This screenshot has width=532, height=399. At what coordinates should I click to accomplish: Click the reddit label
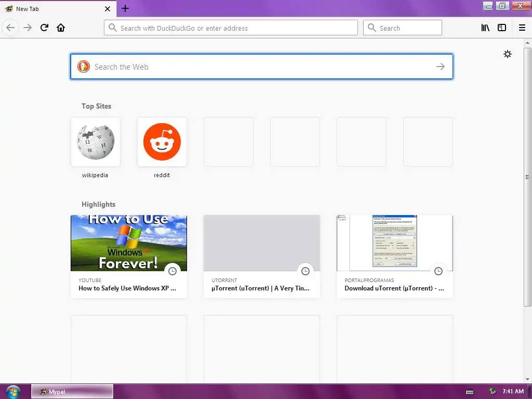[162, 176]
